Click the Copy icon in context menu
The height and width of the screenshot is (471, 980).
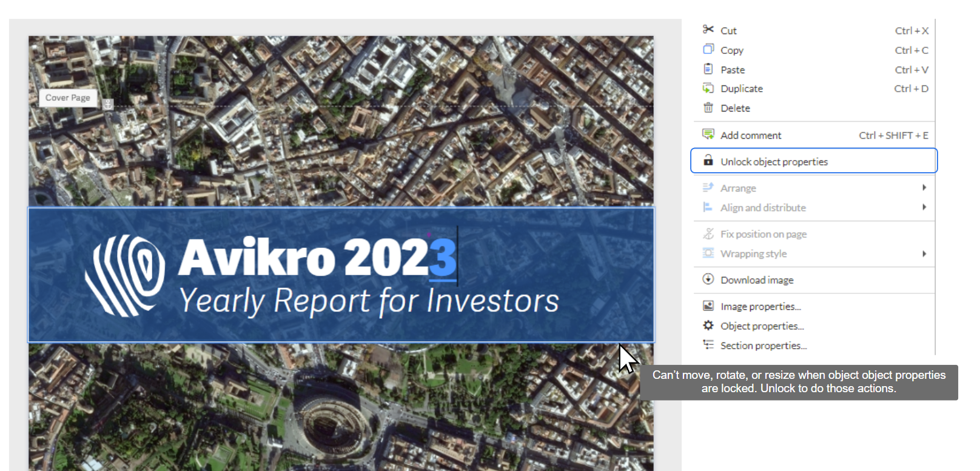pos(708,49)
